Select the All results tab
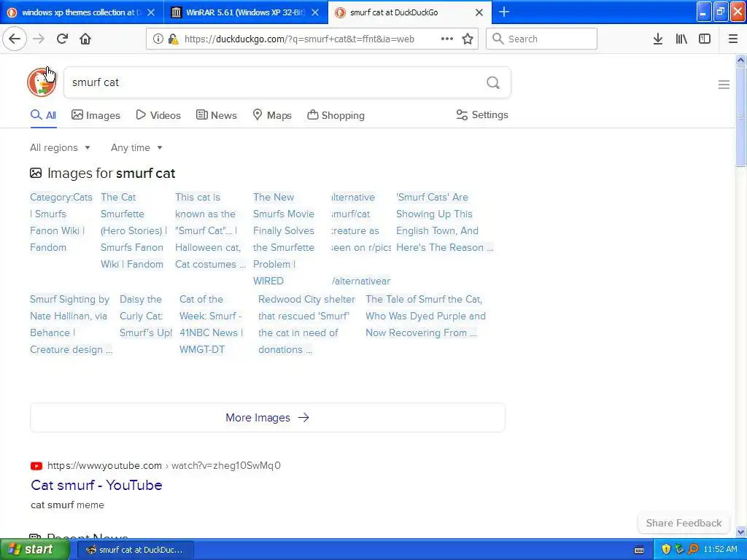This screenshot has width=747, height=560. pos(43,114)
